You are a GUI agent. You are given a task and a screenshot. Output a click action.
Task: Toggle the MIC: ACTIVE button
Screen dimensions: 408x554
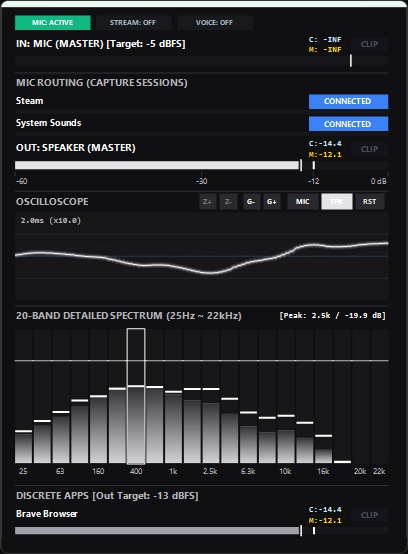click(x=53, y=23)
